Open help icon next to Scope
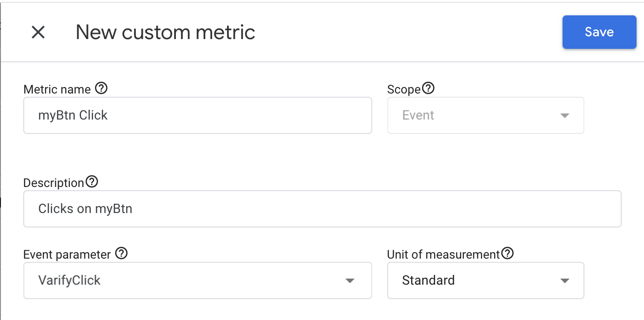644x320 pixels. 428,88
